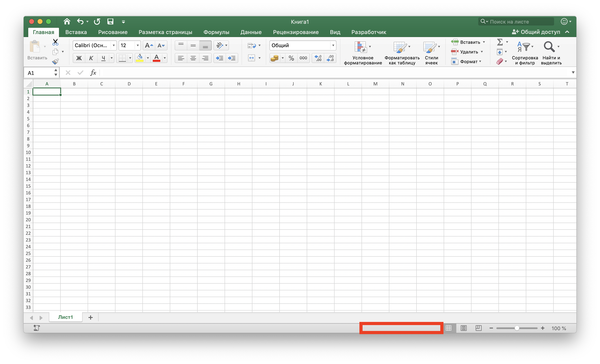Open the borders dropdown arrow
The width and height of the screenshot is (600, 364).
pyautogui.click(x=130, y=58)
